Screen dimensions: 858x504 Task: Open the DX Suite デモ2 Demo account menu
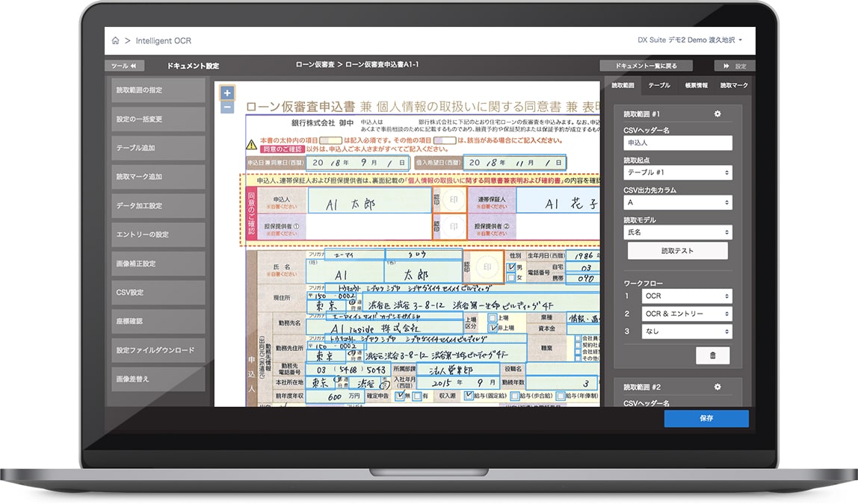pos(689,40)
